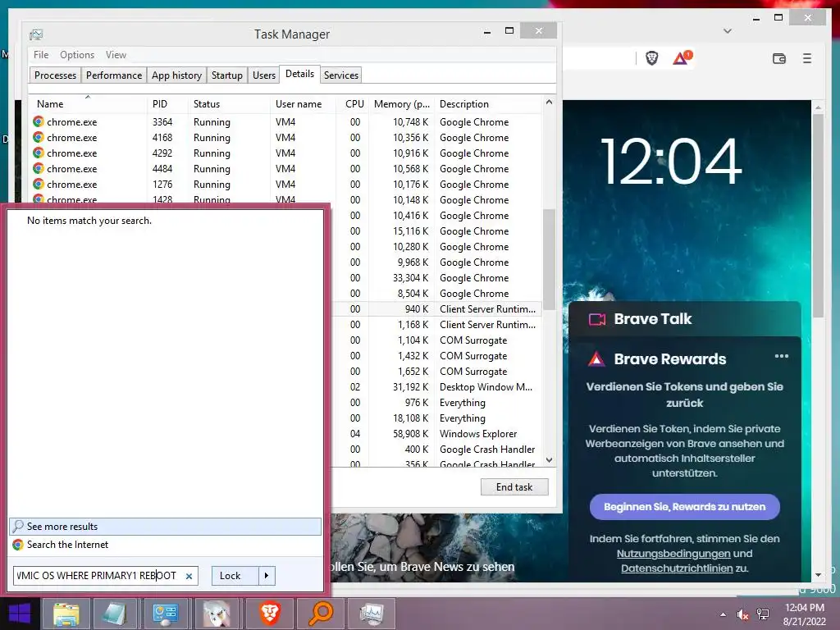Select the 400 K Google Crash Handler row
The width and height of the screenshot is (840, 630).
click(x=436, y=449)
